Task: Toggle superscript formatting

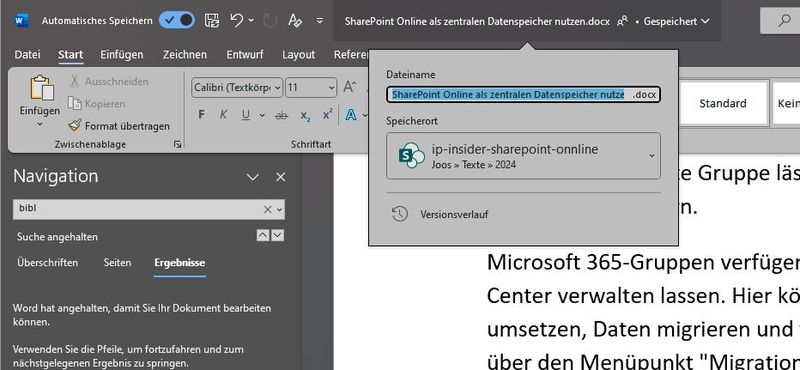Action: (328, 115)
